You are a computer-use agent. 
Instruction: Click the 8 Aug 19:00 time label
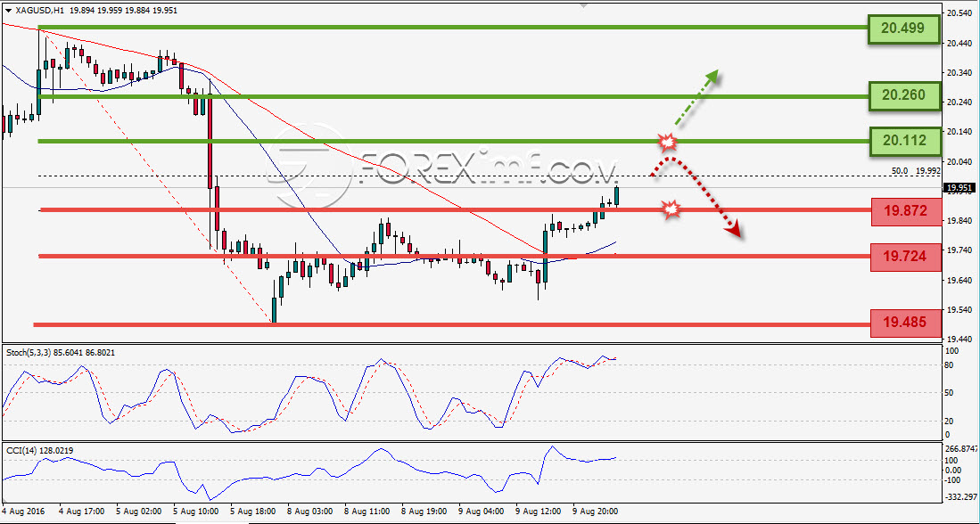(425, 512)
